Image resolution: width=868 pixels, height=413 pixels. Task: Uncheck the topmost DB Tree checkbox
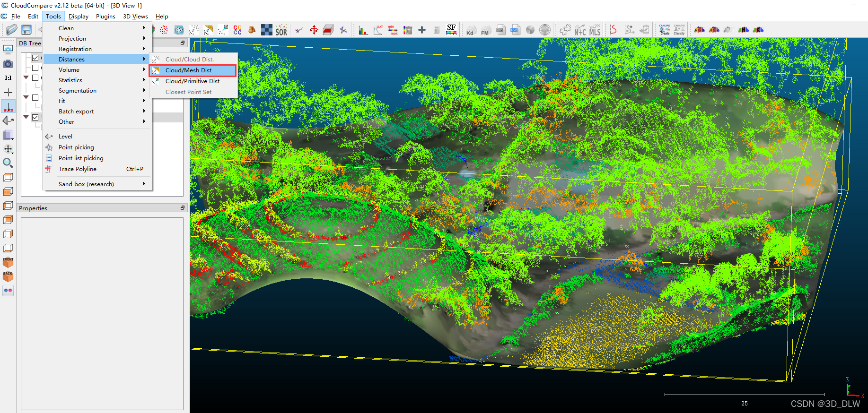tap(35, 58)
